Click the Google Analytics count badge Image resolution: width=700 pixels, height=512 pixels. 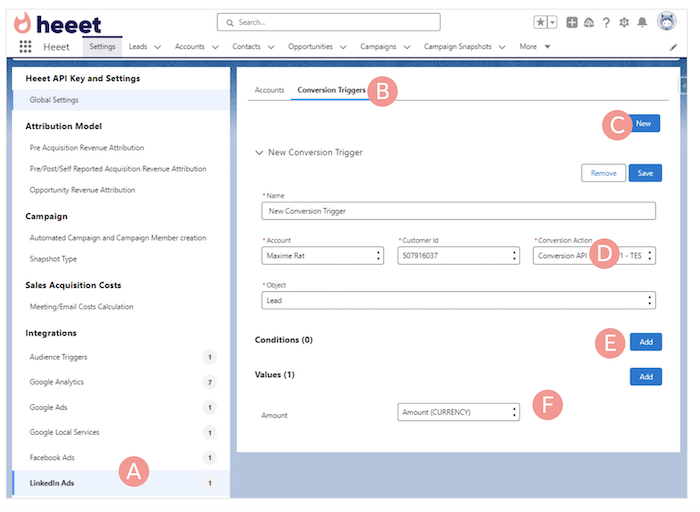(x=210, y=382)
